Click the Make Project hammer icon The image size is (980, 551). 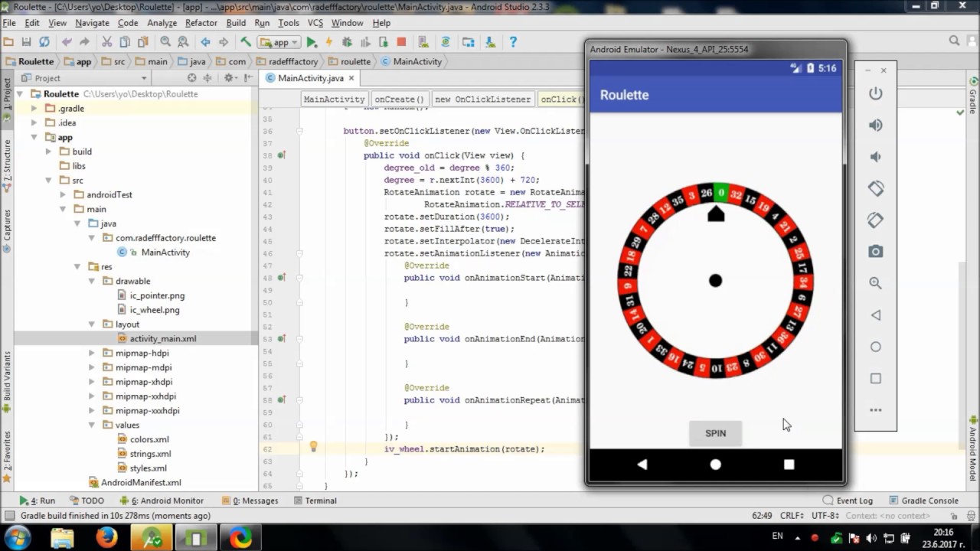click(245, 42)
